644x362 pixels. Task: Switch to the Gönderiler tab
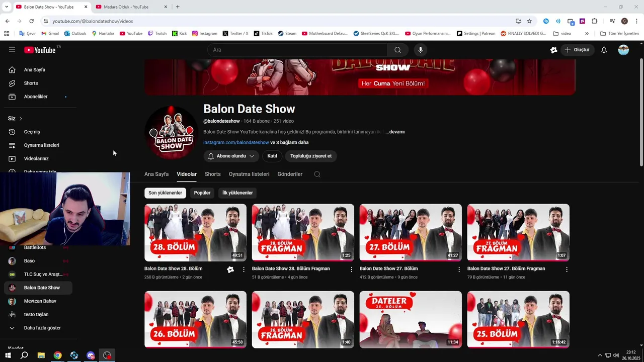(290, 174)
